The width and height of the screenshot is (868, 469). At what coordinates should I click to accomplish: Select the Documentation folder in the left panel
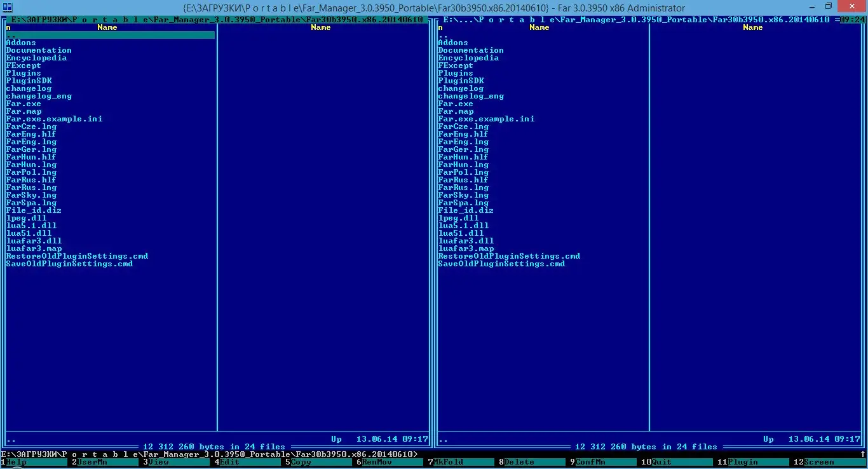39,50
